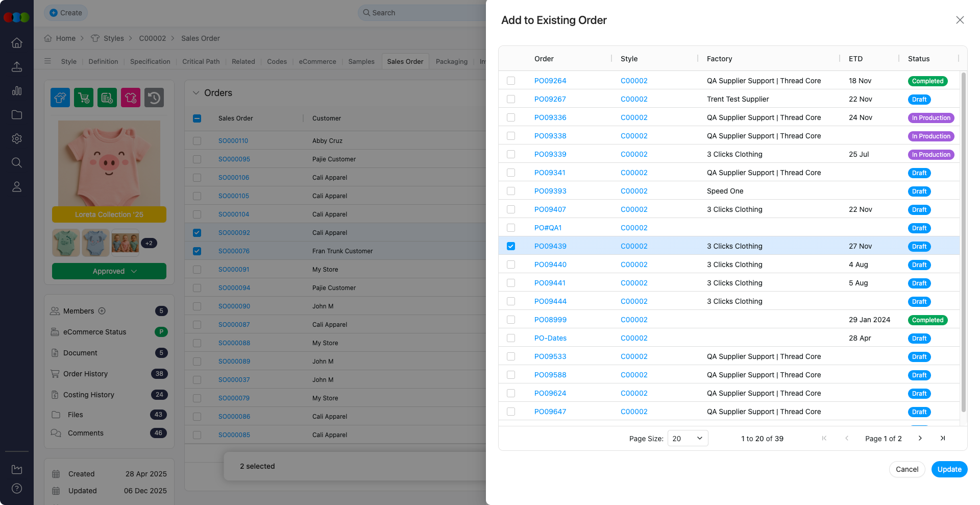Switch to the Specification tab
This screenshot has height=505, width=980.
(x=150, y=61)
